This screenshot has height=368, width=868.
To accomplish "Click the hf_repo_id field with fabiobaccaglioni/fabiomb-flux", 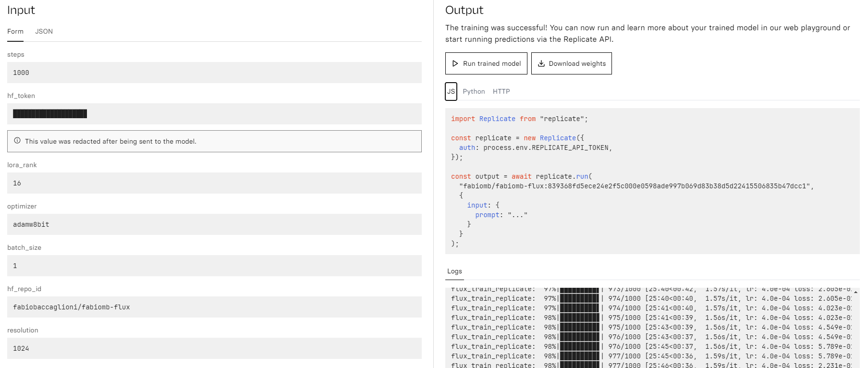I will point(214,307).
